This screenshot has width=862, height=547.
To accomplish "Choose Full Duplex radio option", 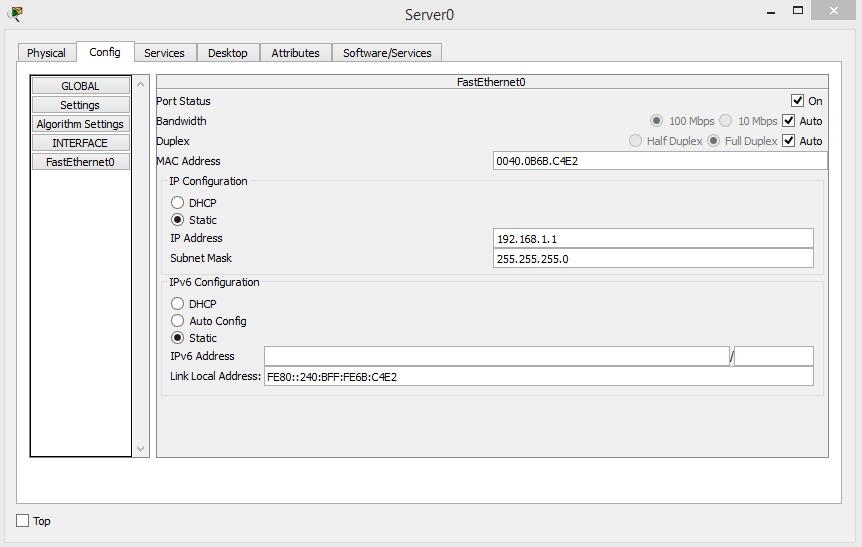I will (714, 141).
